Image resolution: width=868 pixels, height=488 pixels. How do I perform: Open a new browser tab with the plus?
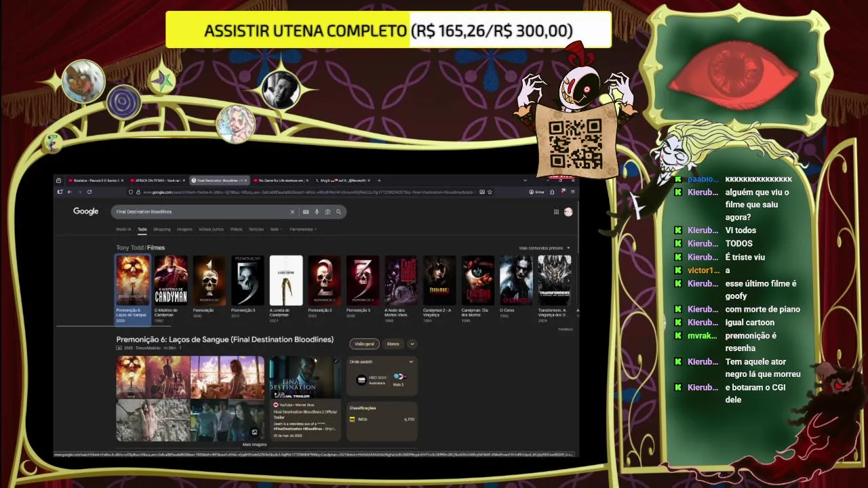click(379, 180)
